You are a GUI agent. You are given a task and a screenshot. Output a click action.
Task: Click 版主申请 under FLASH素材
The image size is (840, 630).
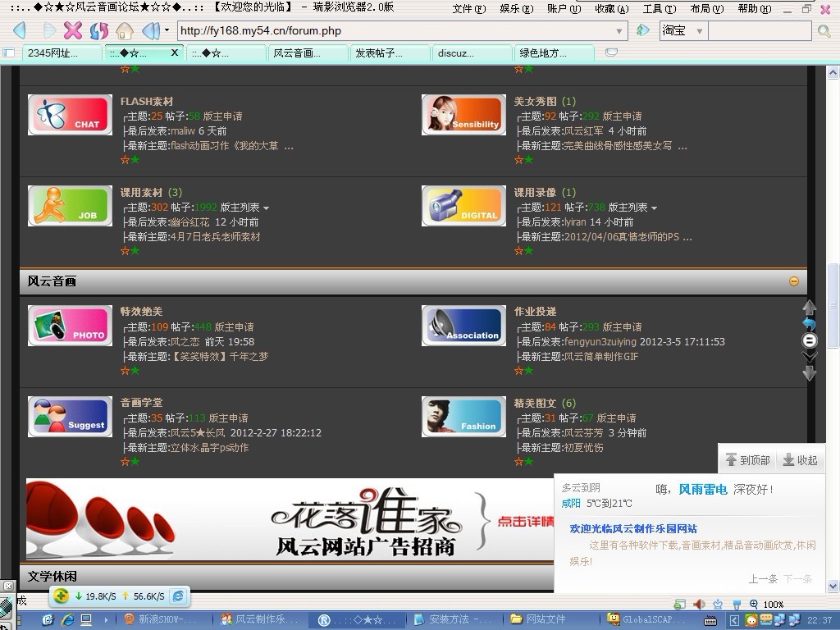[223, 116]
